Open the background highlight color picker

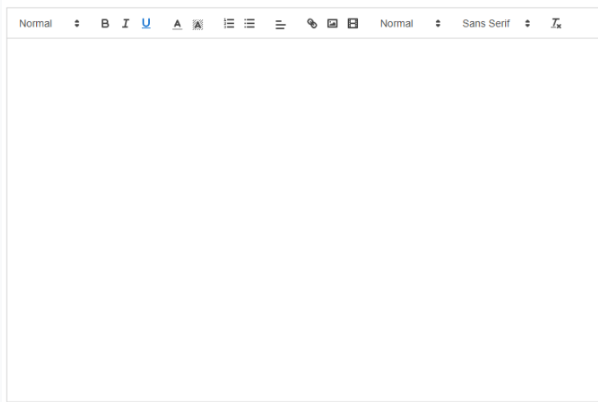[x=198, y=24]
